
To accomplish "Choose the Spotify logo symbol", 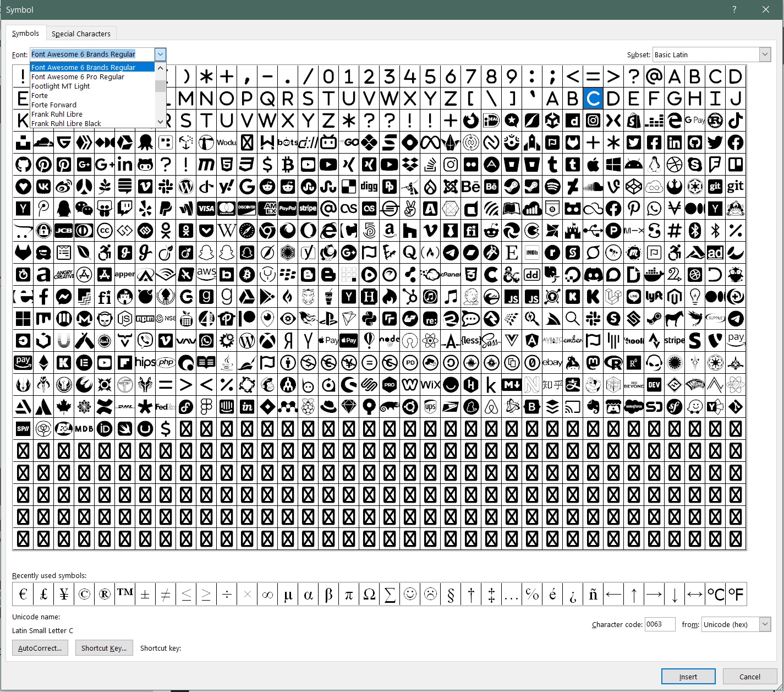I will [552, 187].
